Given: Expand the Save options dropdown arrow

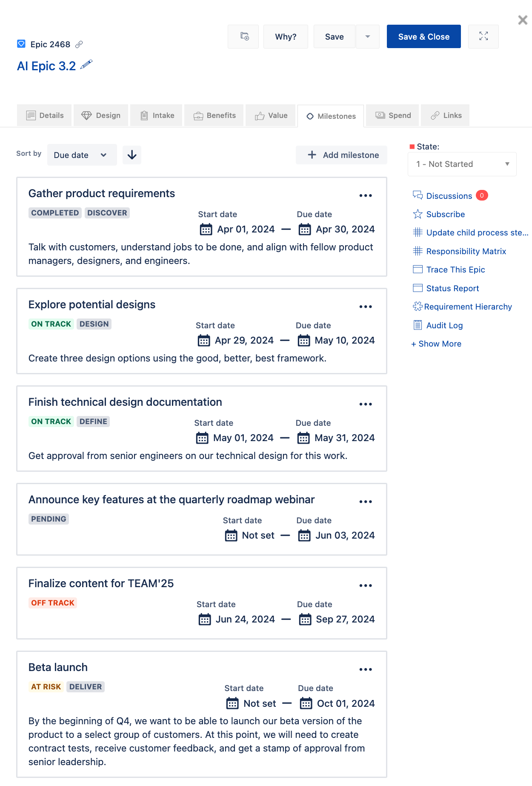Looking at the screenshot, I should pos(368,37).
